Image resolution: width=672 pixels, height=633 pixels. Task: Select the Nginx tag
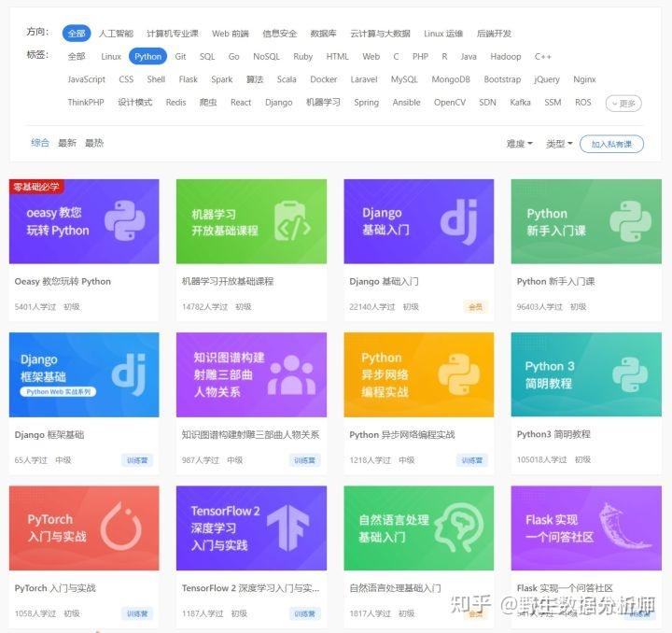pos(584,79)
